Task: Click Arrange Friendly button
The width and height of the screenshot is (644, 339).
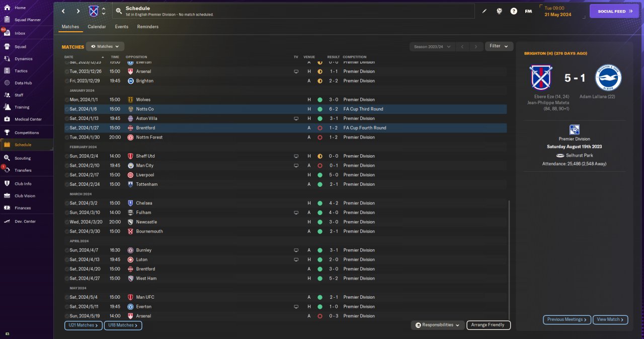Action: pos(489,325)
